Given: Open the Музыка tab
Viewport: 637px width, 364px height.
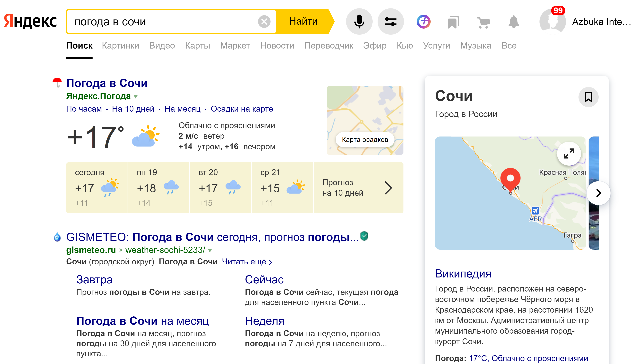Looking at the screenshot, I should click(x=476, y=45).
